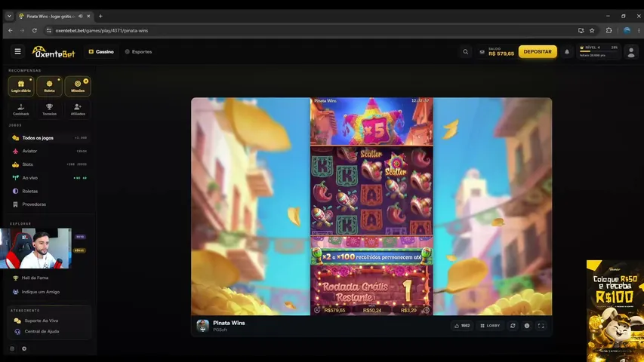Viewport: 644px width, 362px height.
Task: Go to the LOBBY
Action: tap(490, 326)
